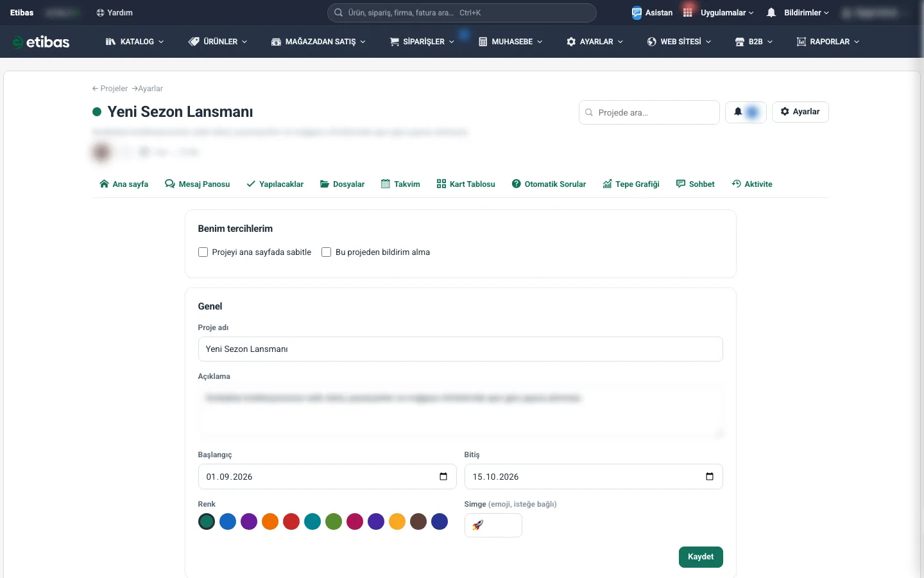Click the Kaydet button
Image resolution: width=924 pixels, height=578 pixels.
point(701,557)
